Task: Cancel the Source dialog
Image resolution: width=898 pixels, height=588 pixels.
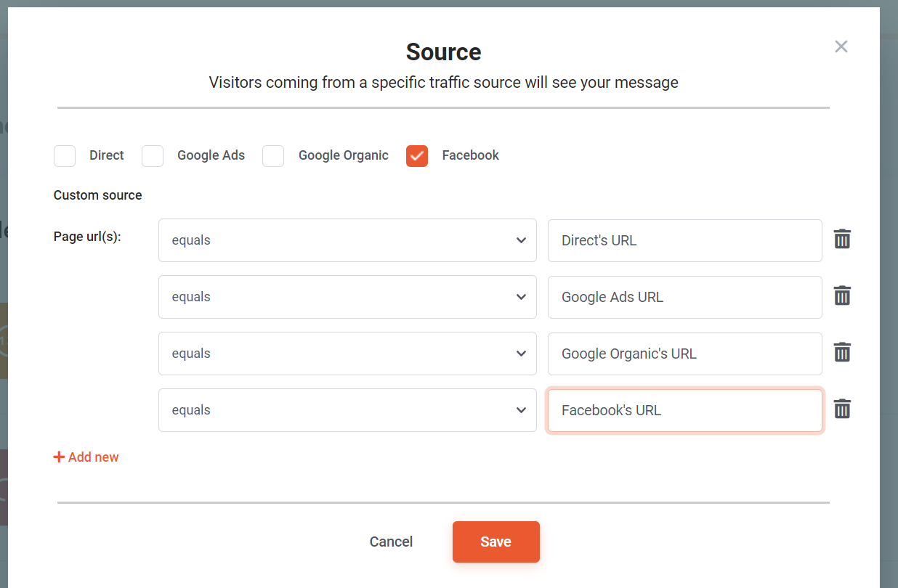Action: click(391, 542)
